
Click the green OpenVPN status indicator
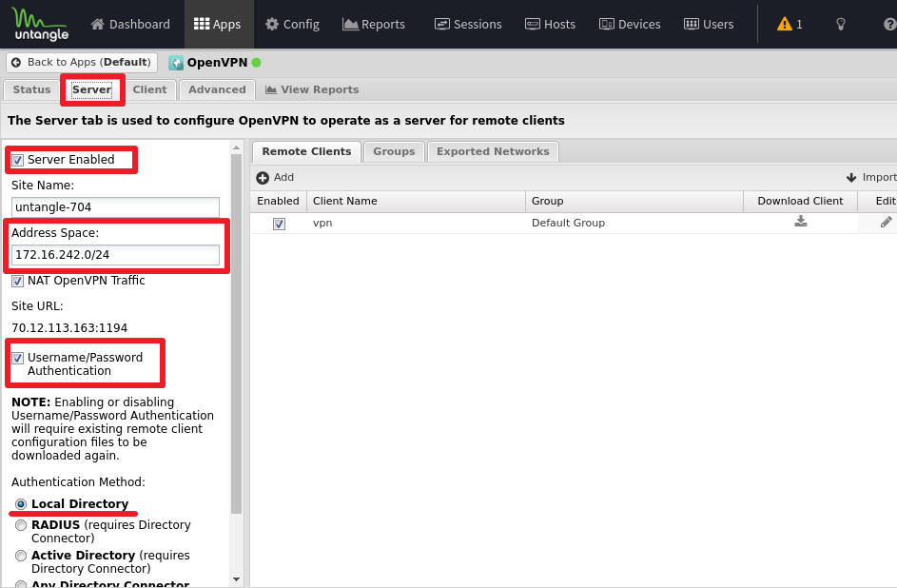point(256,63)
